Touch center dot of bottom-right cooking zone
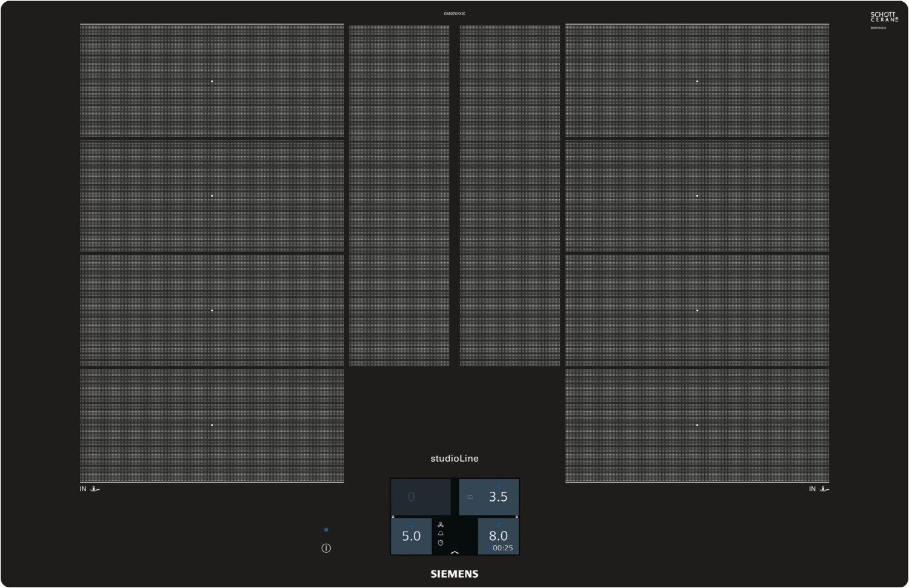 (698, 425)
